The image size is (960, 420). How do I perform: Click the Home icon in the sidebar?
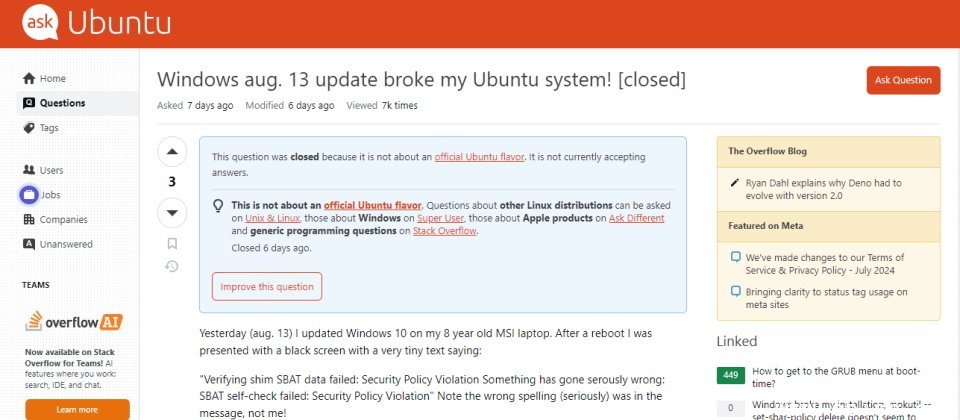point(29,78)
